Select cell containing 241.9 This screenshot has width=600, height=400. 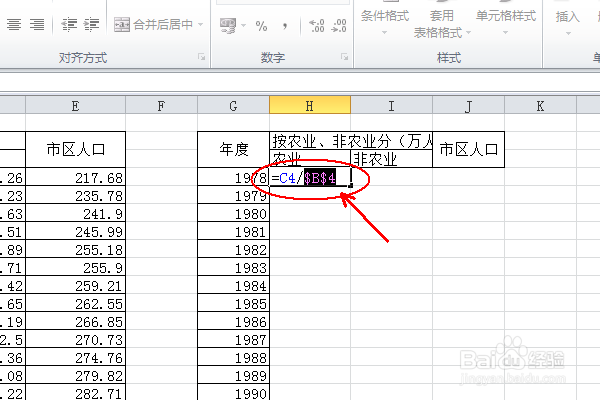[x=75, y=214]
